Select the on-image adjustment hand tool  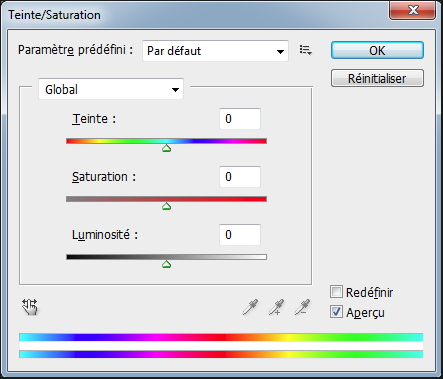[x=30, y=307]
